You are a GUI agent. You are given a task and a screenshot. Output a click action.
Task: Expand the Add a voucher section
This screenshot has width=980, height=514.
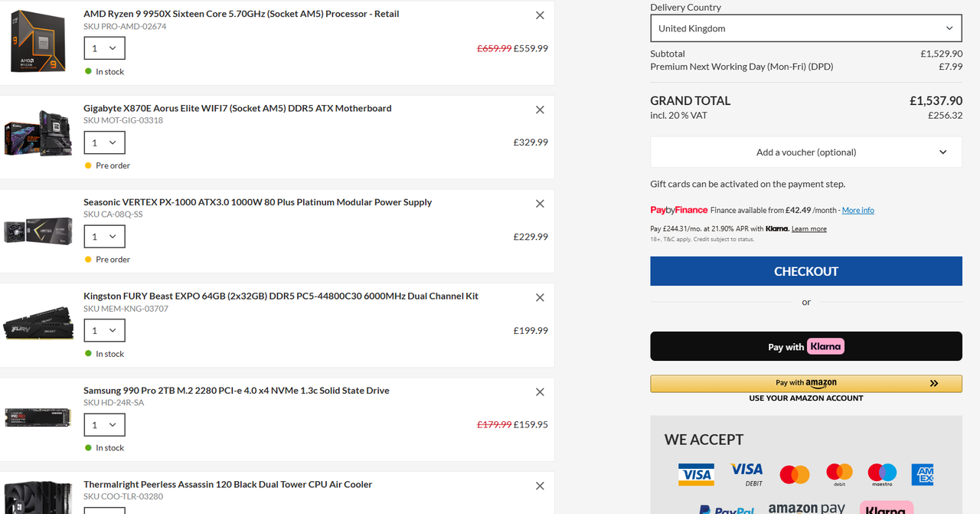[x=806, y=152]
